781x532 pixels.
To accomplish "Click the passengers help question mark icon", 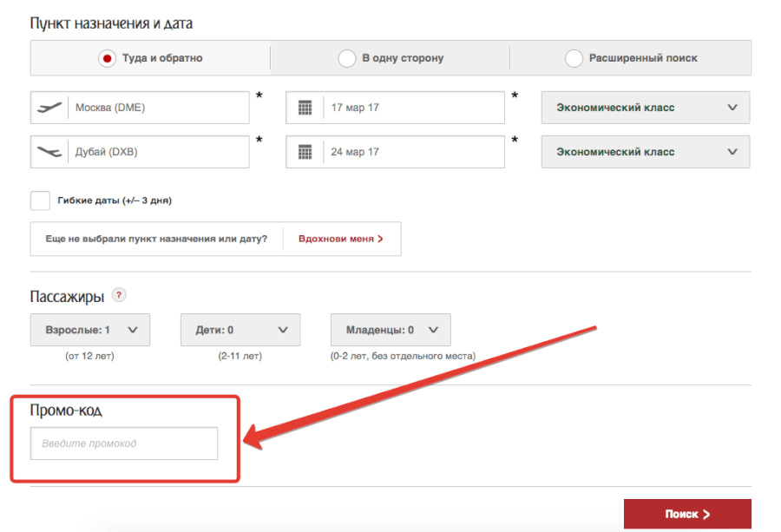I will pyautogui.click(x=119, y=295).
